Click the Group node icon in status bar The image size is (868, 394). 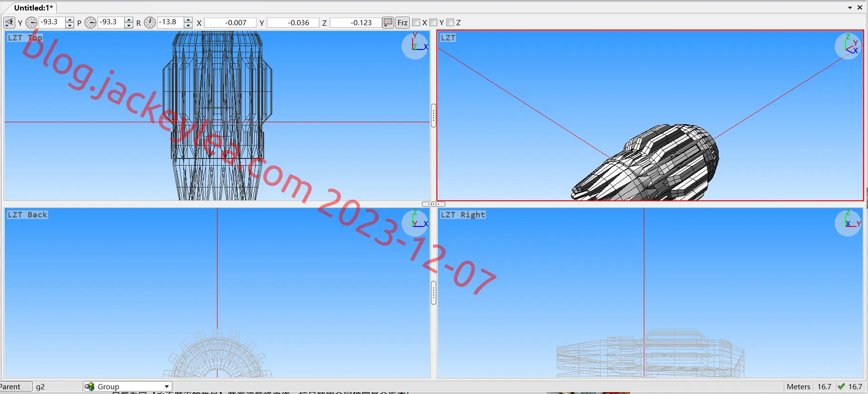tap(89, 386)
